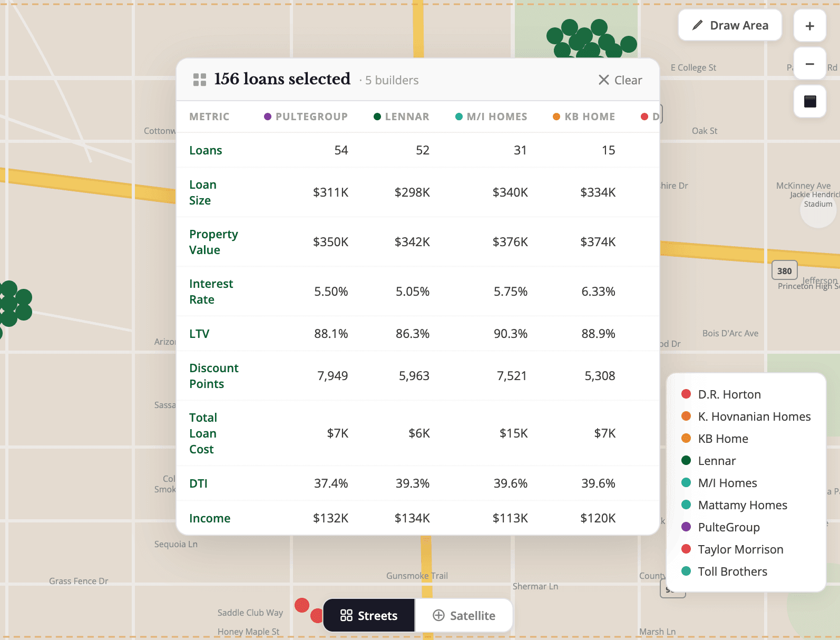Click M/I Homes property value $376K

pos(510,242)
